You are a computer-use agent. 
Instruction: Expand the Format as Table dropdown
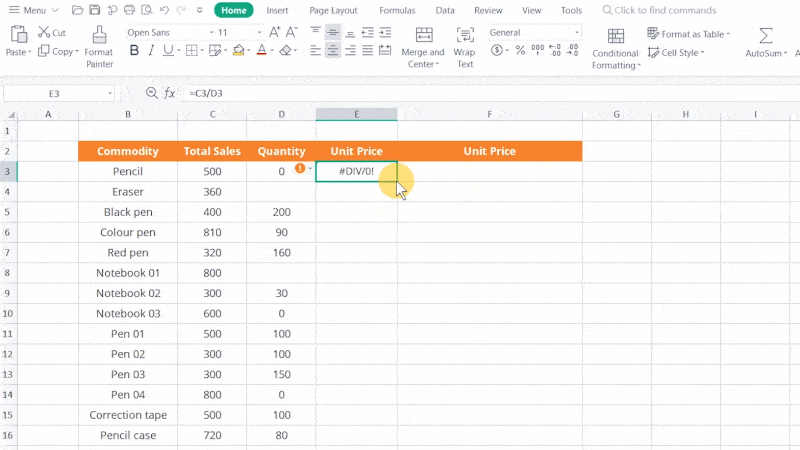(x=728, y=34)
